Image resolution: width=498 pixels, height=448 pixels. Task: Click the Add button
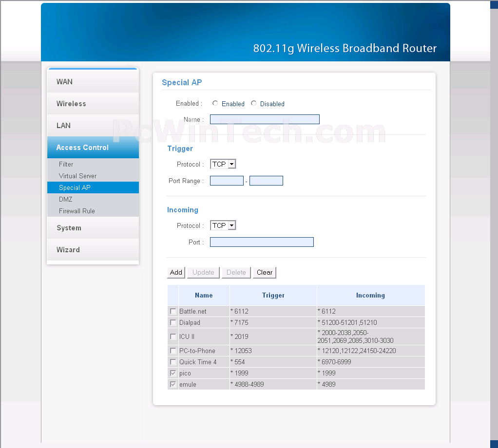point(176,273)
